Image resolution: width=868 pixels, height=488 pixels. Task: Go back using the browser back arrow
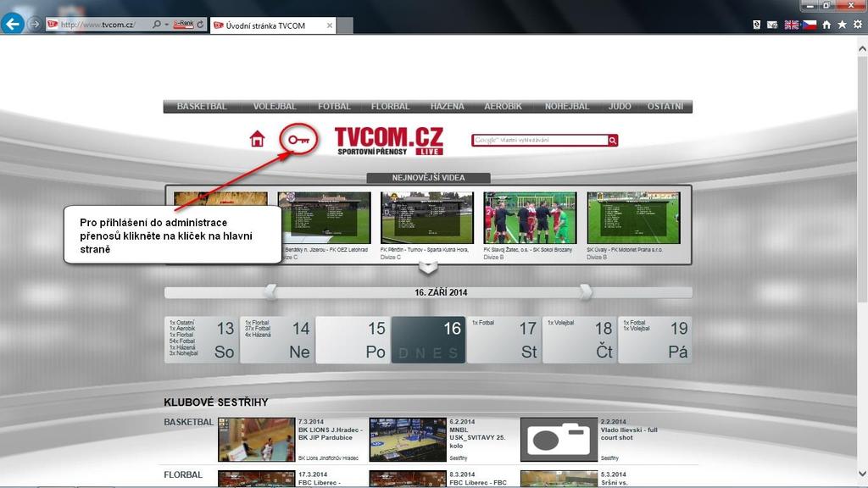tap(12, 24)
